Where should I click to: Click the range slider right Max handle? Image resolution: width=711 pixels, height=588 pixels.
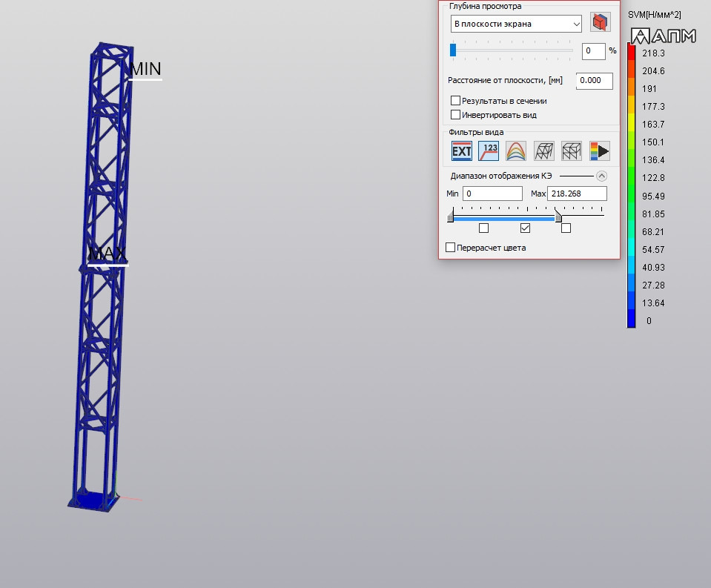[x=559, y=216]
